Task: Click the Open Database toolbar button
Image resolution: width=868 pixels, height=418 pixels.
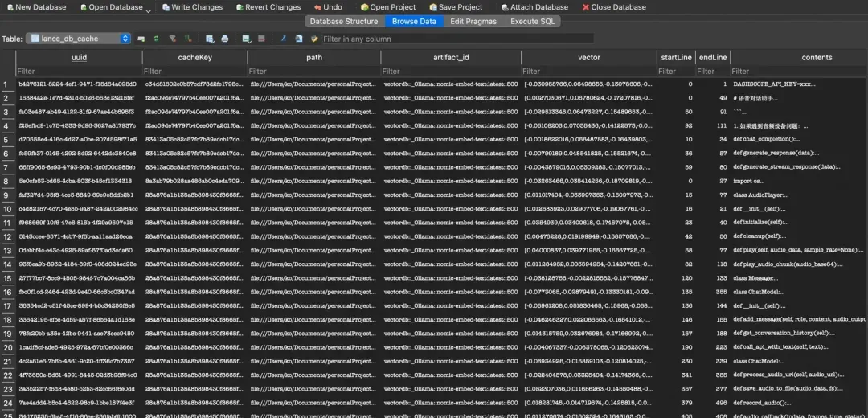Action: point(111,7)
